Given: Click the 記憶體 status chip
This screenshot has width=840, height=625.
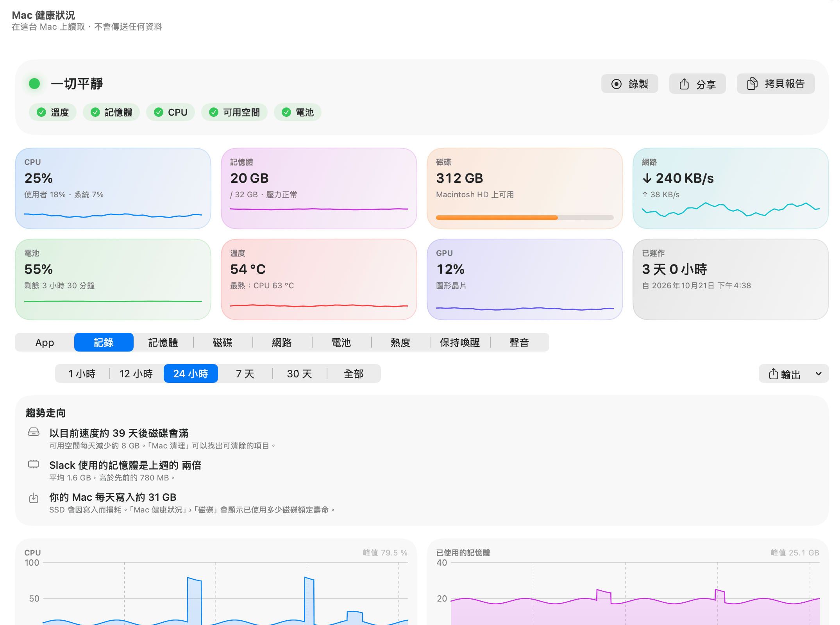Looking at the screenshot, I should pyautogui.click(x=111, y=112).
